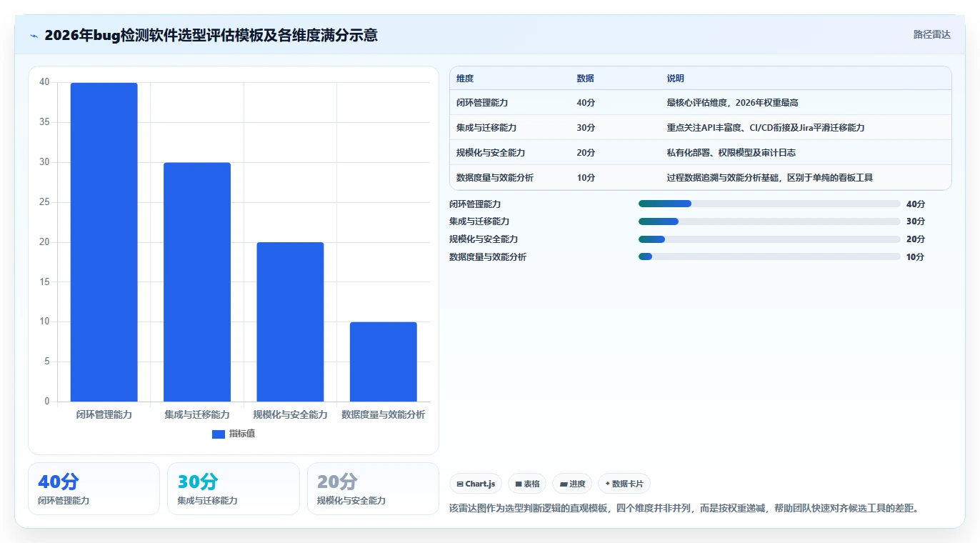This screenshot has height=543, width=980.
Task: Click the lightning icon beside the page title
Action: click(34, 36)
